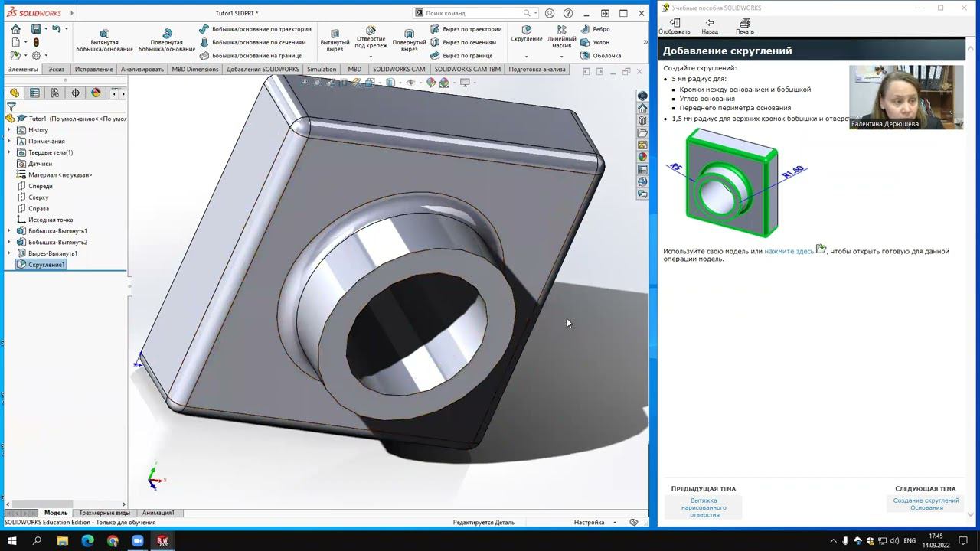Select the Оболочка shell tool
Screen dimensions: 980x551
tap(601, 56)
